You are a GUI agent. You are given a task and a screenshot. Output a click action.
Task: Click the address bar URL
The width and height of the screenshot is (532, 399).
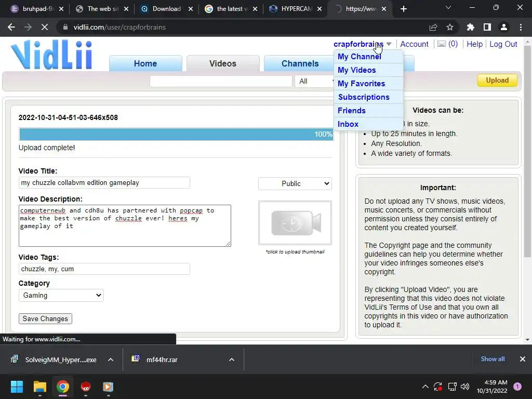point(120,27)
